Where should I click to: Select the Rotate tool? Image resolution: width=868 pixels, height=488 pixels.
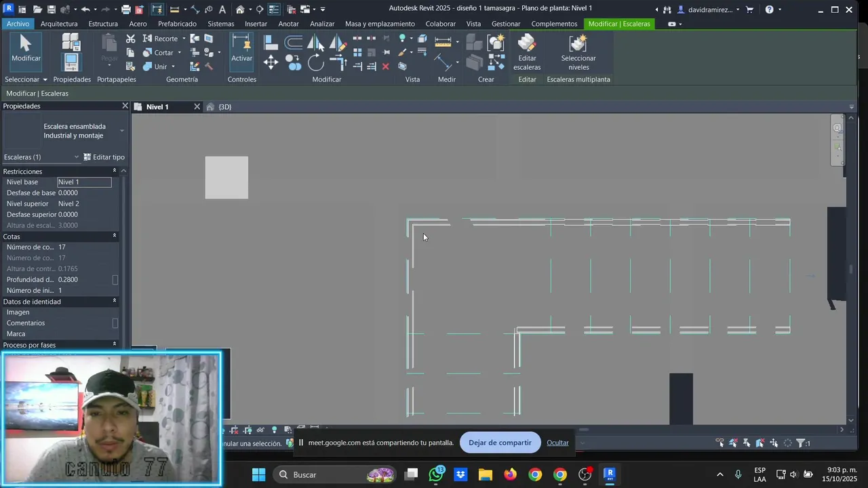pos(316,63)
